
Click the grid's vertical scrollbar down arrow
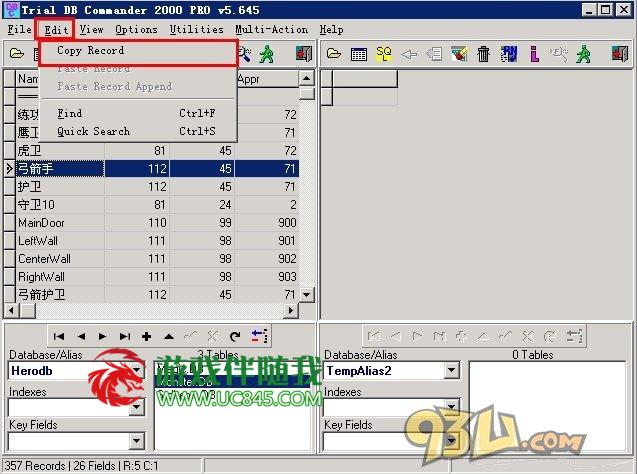coord(307,294)
